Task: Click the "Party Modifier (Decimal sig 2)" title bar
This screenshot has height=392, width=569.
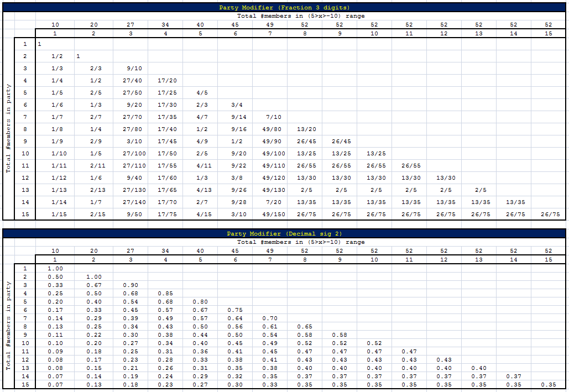Action: point(284,234)
